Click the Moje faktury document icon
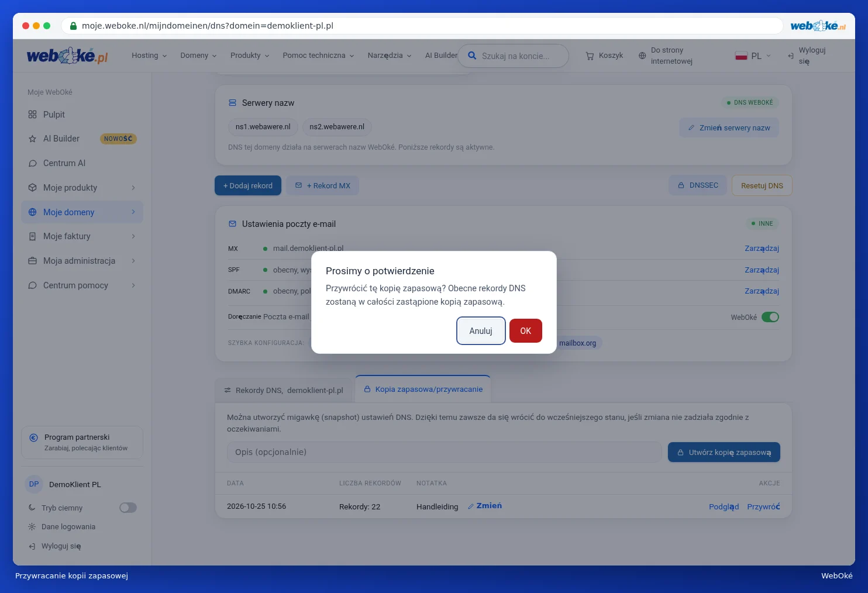 click(x=32, y=236)
